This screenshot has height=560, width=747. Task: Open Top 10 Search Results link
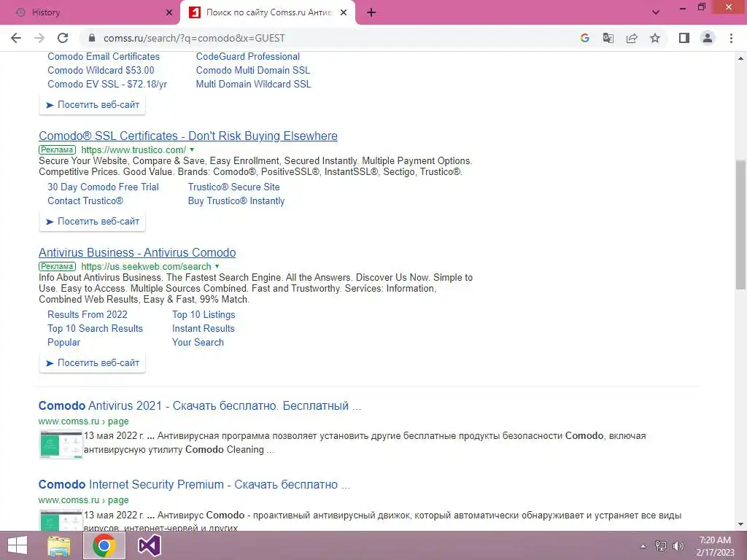click(x=95, y=329)
